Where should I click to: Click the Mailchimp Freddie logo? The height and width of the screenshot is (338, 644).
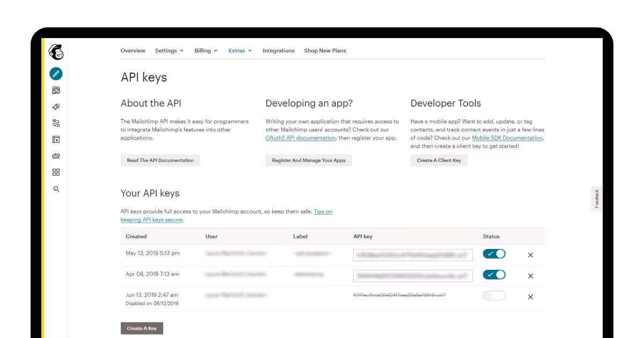click(56, 52)
